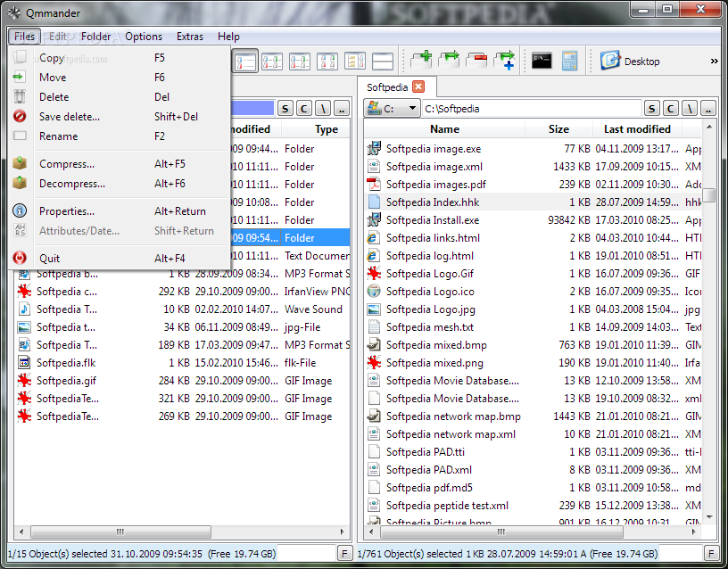
Task: Open the Extras menu
Action: [190, 37]
